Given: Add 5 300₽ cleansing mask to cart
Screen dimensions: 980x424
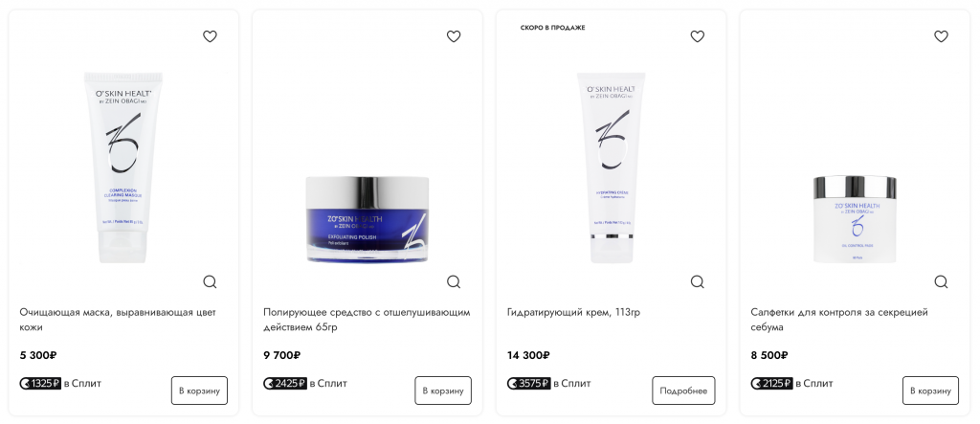Looking at the screenshot, I should 199,391.
